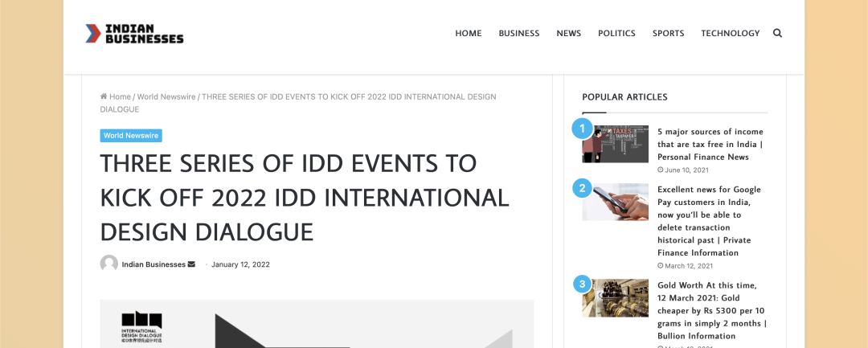868x348 pixels.
Task: Click the March 12, 2021 date
Action: click(689, 266)
